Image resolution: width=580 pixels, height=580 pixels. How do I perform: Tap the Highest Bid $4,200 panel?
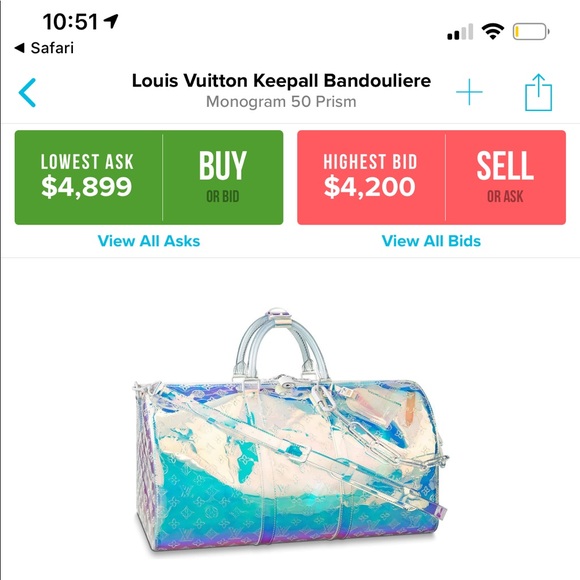click(x=371, y=177)
